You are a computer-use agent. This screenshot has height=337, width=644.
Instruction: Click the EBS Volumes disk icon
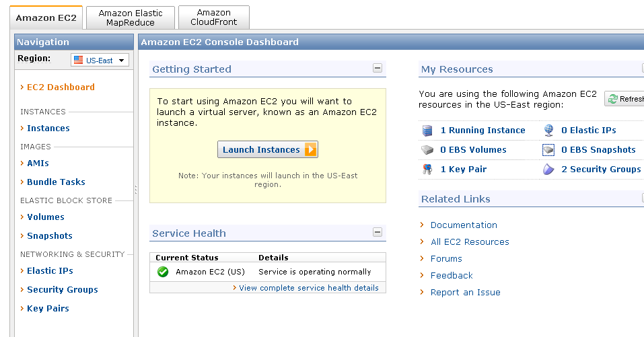click(x=427, y=150)
